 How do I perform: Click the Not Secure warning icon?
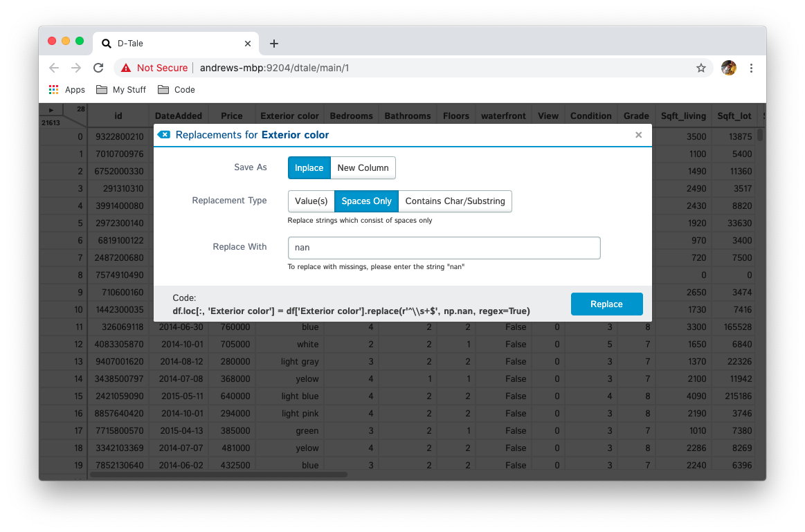[x=126, y=68]
